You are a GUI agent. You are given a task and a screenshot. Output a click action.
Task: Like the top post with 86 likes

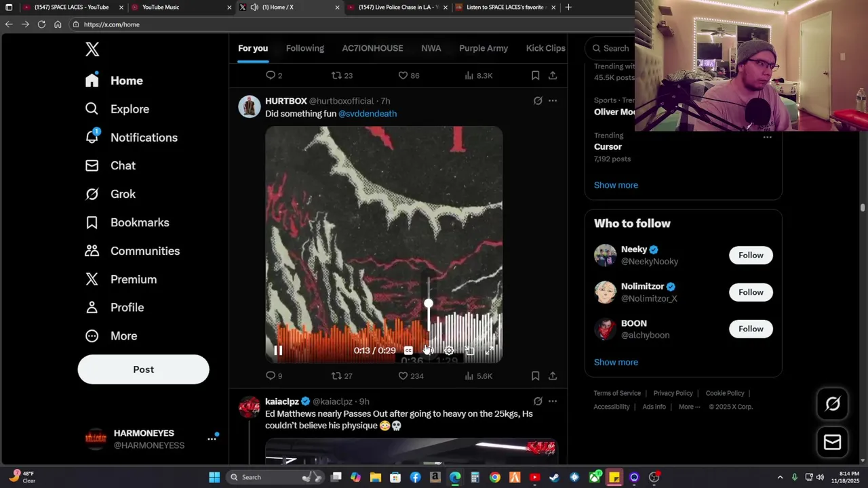408,75
